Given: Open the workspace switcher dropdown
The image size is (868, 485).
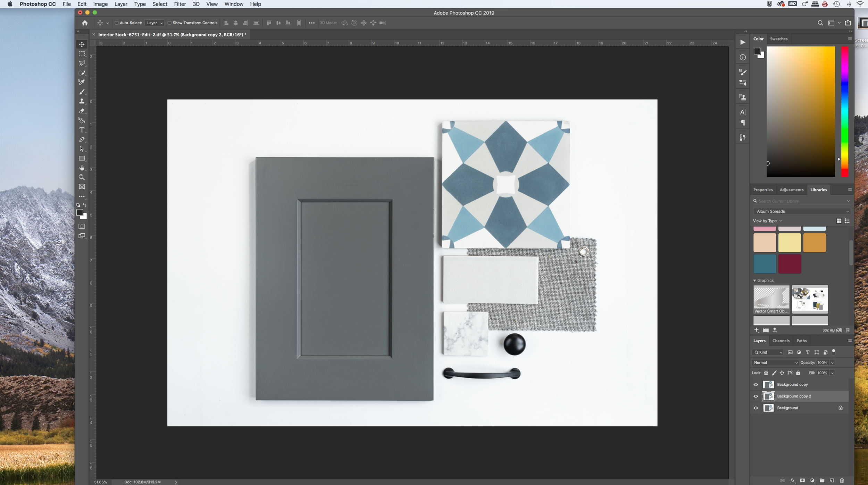Looking at the screenshot, I should [x=833, y=23].
